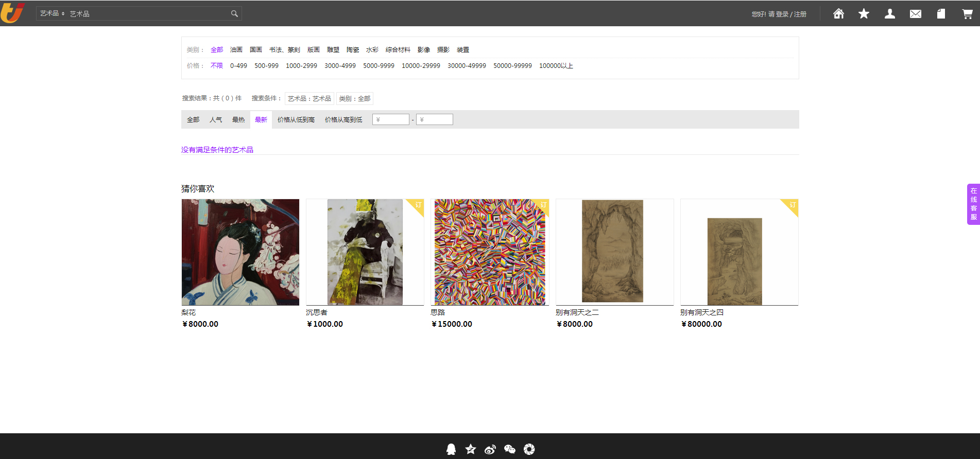
Task: Switch to the 最新 sort tab
Action: coord(261,119)
